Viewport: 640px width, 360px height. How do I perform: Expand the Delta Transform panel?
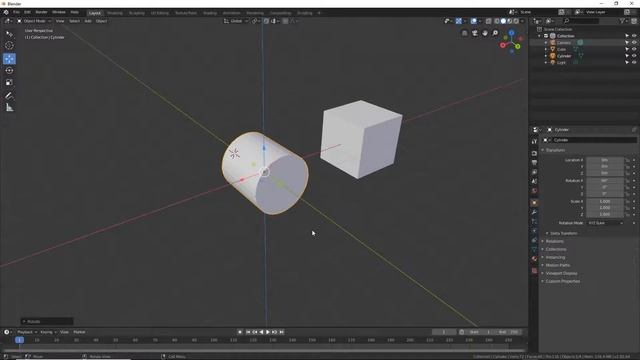tap(563, 233)
